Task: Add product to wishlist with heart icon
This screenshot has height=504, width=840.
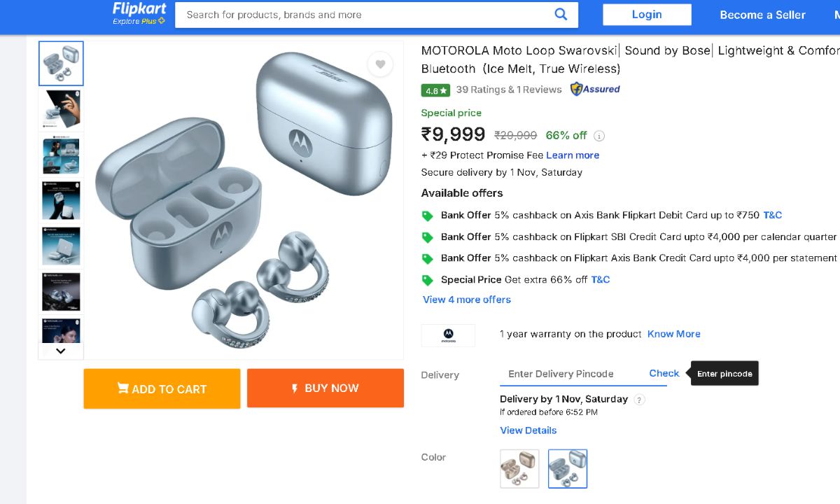Action: [x=380, y=64]
